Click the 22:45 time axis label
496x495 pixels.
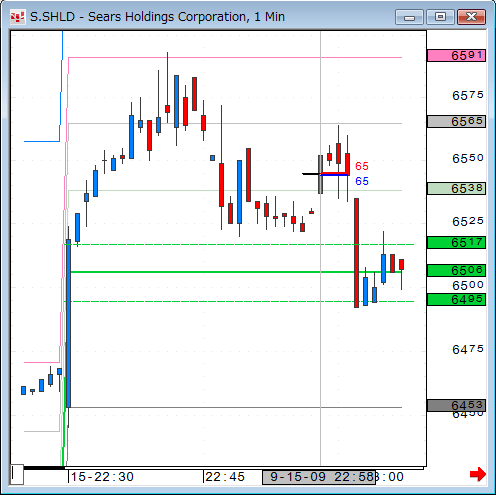click(x=225, y=477)
